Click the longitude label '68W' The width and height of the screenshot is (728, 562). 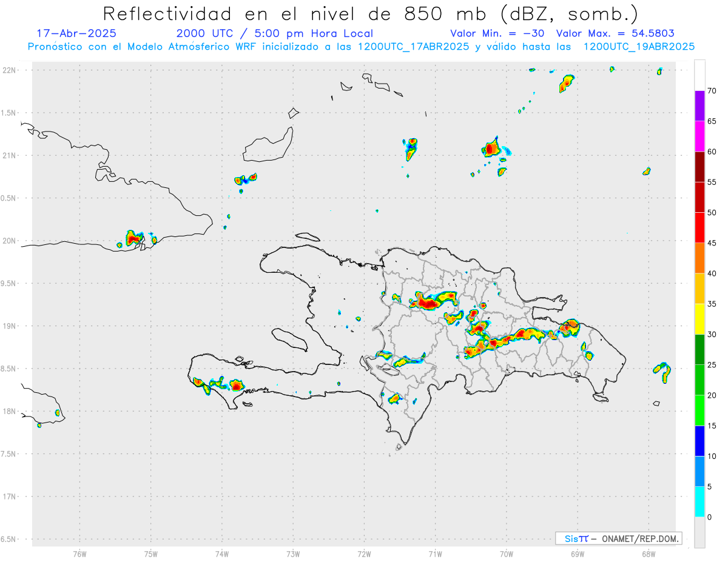click(x=649, y=554)
